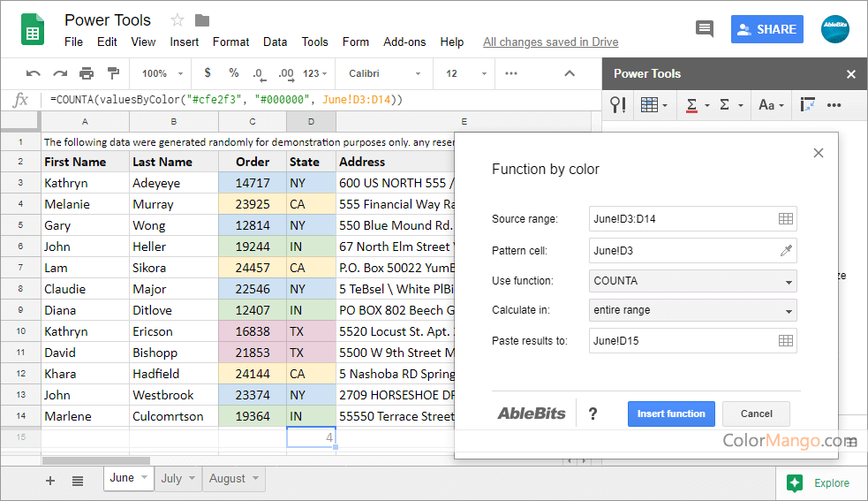This screenshot has height=501, width=868.
Task: Pick pattern cell with eyedropper icon
Action: (x=786, y=251)
